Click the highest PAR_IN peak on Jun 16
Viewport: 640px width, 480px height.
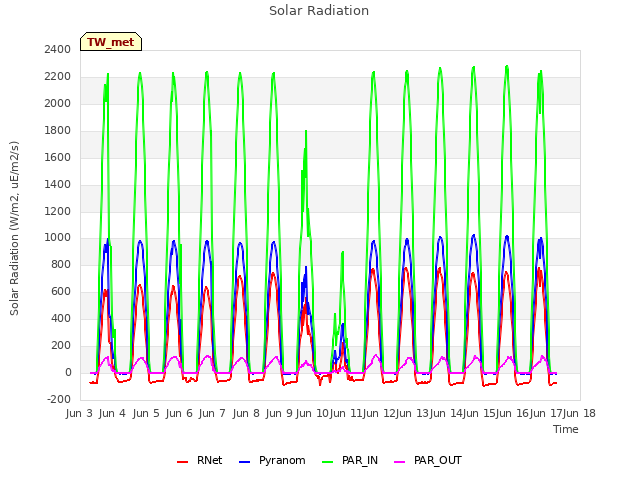507,66
